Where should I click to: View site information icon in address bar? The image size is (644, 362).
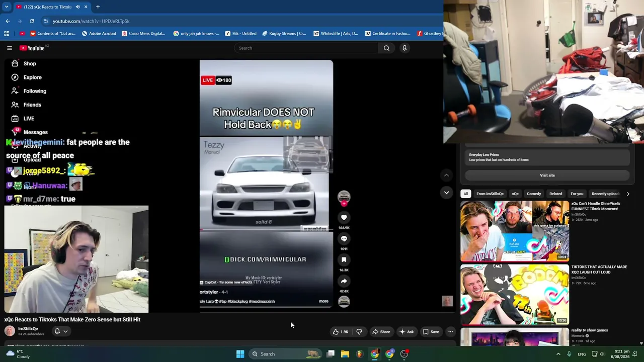coord(46,21)
